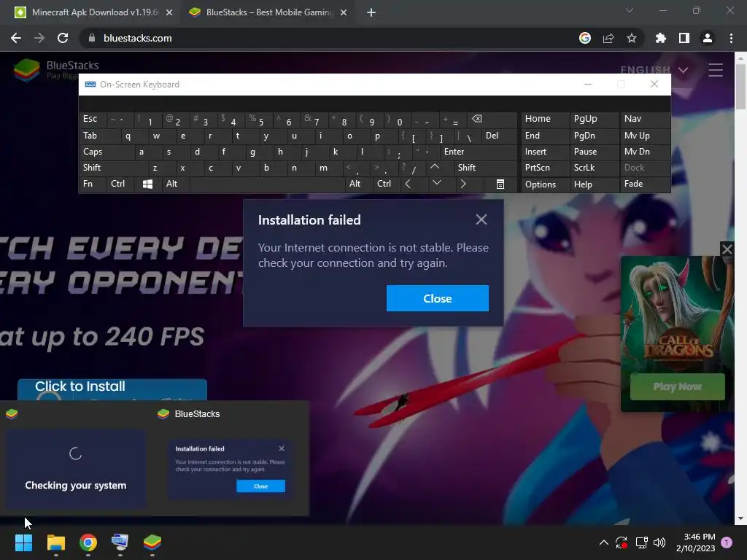
Task: Click the PrtScn key
Action: point(545,168)
